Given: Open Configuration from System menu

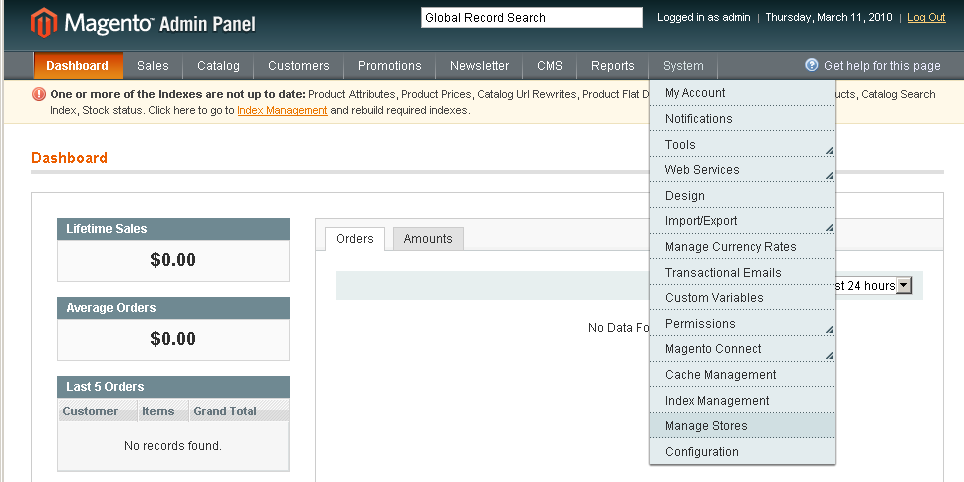Looking at the screenshot, I should 742,451.
